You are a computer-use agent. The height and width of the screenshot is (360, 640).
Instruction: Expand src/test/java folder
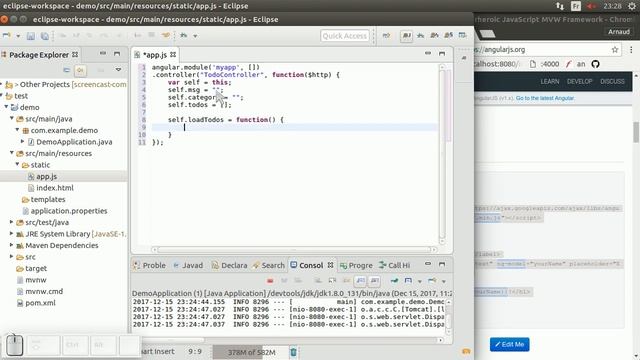12,222
